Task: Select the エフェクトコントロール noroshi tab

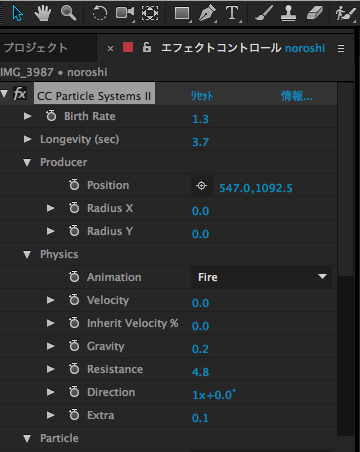Action: [243, 48]
